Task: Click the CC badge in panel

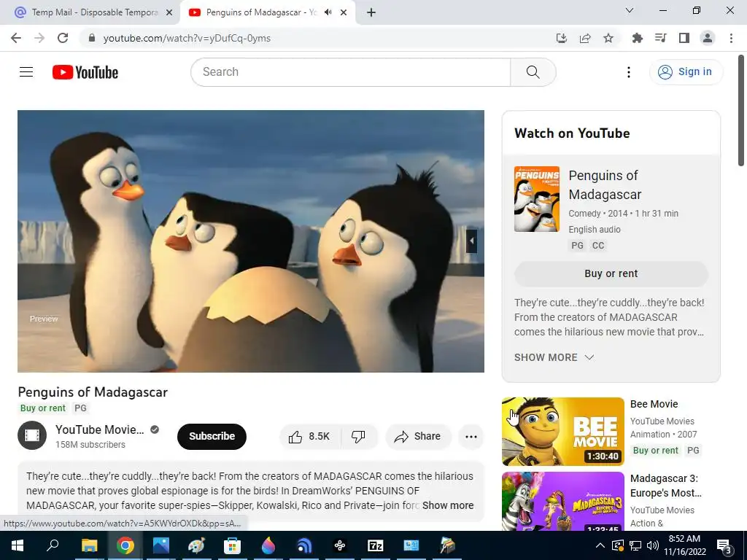Action: point(598,246)
